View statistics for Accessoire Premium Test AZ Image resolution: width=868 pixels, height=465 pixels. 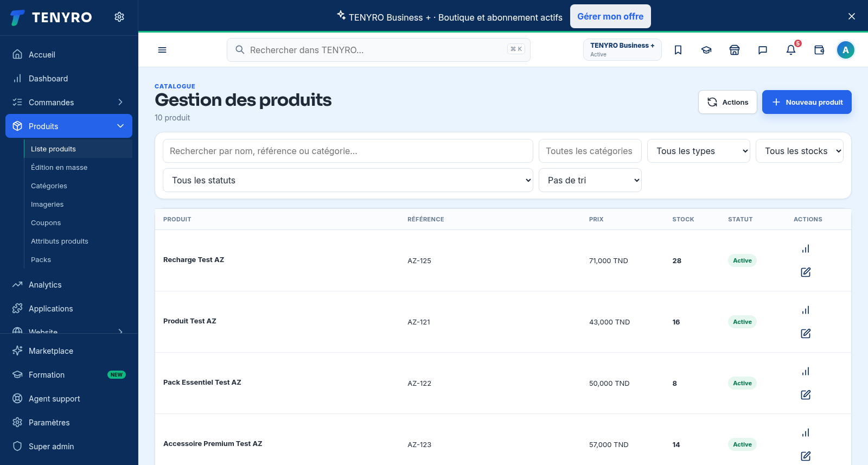coord(806,432)
